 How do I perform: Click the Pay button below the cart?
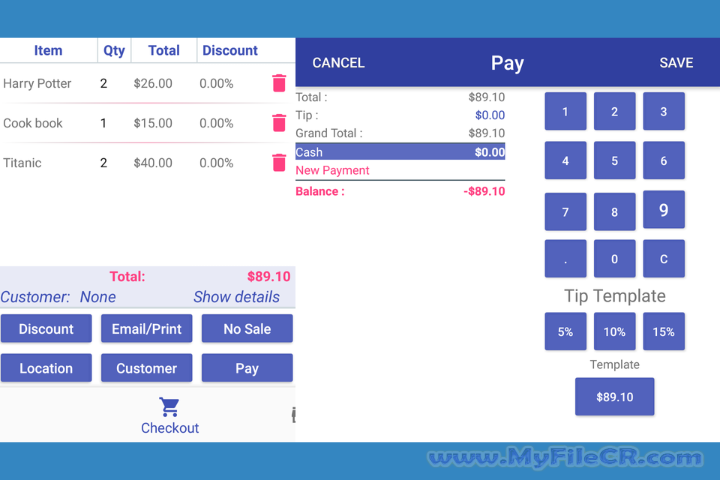247,368
